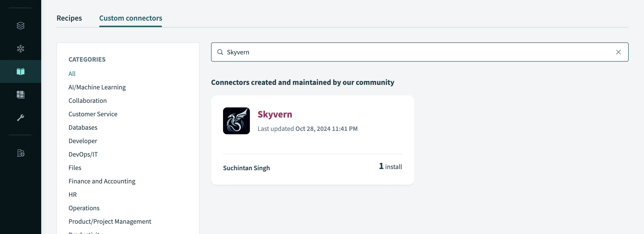Click the Skyvern dragon connector logo
The image size is (644, 234).
point(236,121)
